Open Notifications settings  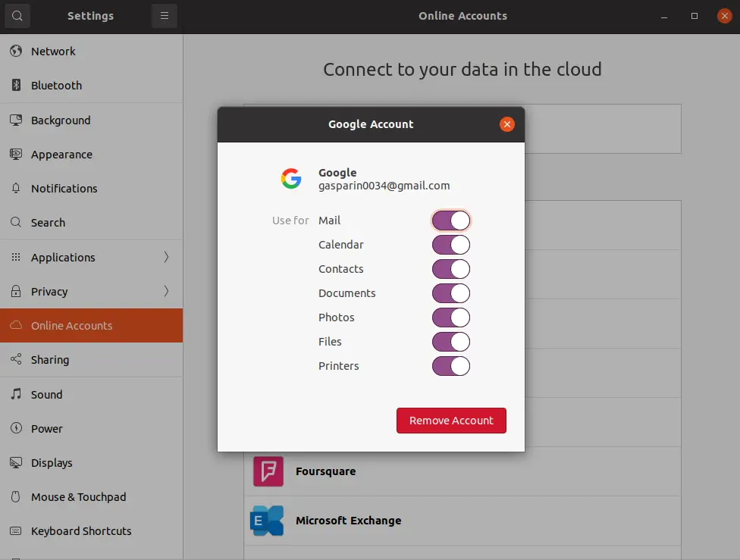[x=92, y=188]
